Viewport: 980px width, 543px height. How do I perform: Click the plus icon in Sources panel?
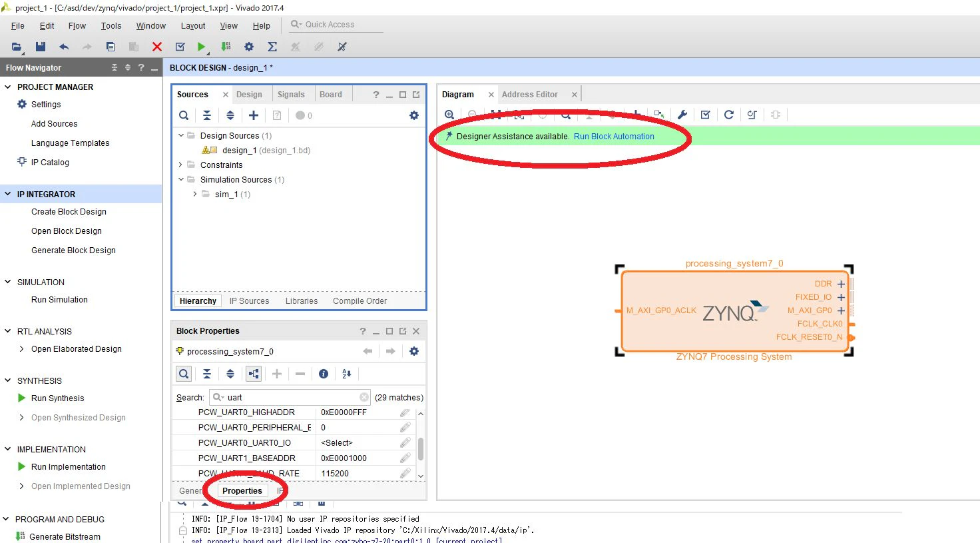click(x=254, y=115)
